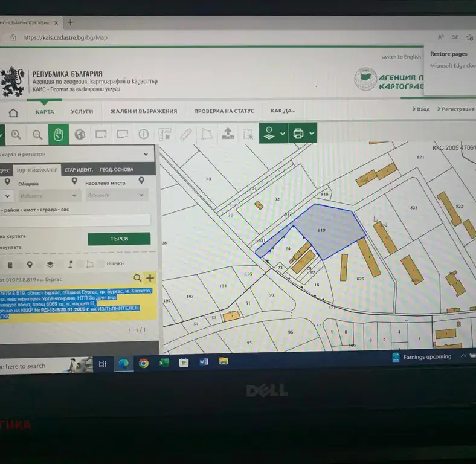Screen dimensions: 476x464
Task: Open the Община dropdown
Action: (x=49, y=196)
